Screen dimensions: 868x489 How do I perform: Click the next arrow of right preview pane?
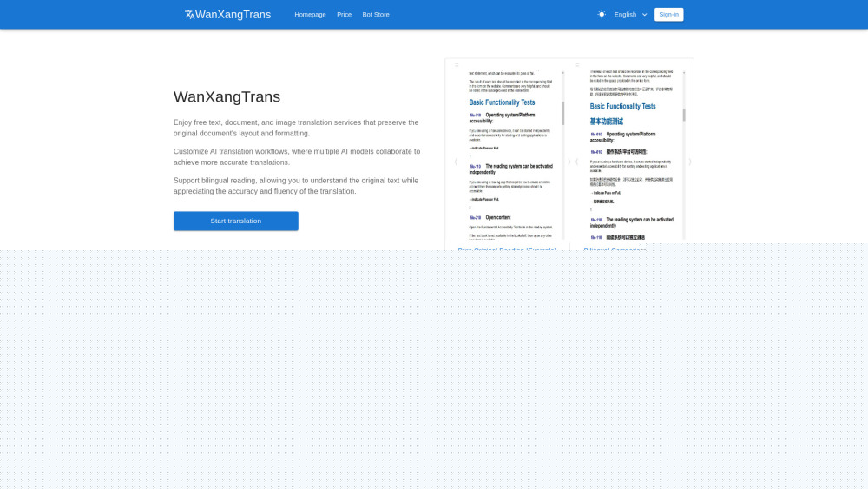[690, 162]
